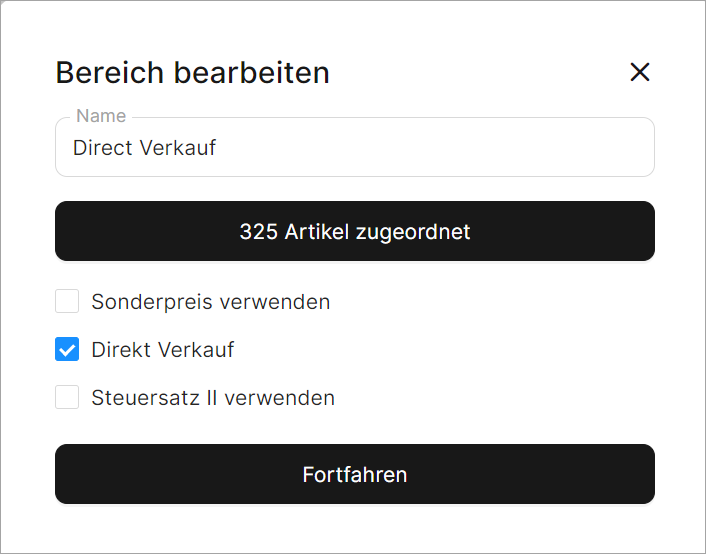The width and height of the screenshot is (706, 554).
Task: Click the X icon at top right
Action: [x=640, y=72]
